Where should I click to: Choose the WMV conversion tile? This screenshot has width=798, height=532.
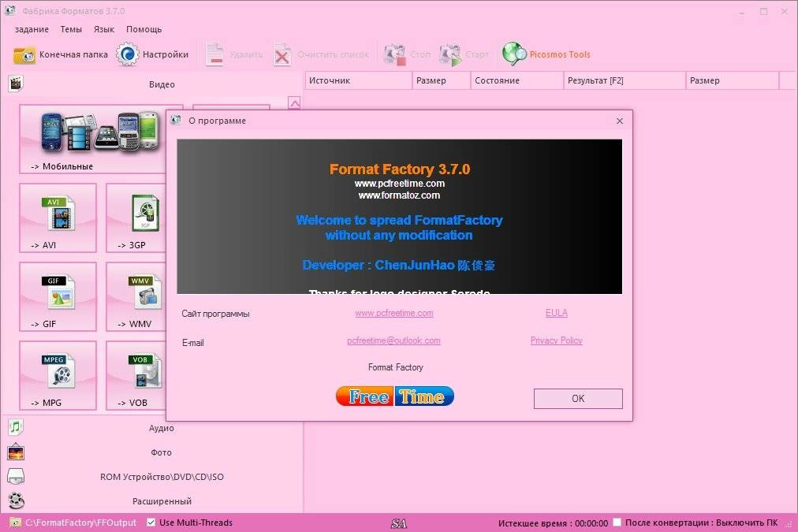coord(136,296)
